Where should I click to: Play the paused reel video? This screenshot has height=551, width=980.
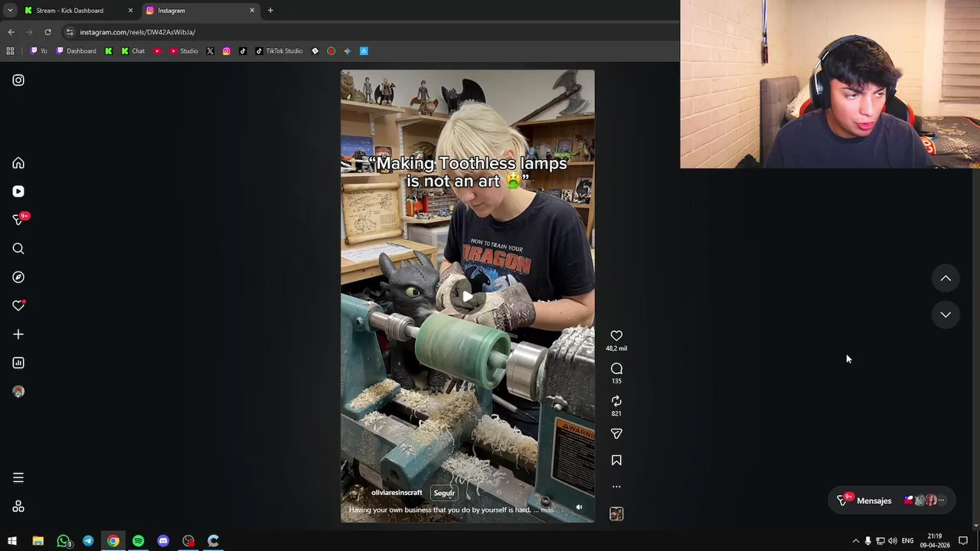pyautogui.click(x=467, y=296)
